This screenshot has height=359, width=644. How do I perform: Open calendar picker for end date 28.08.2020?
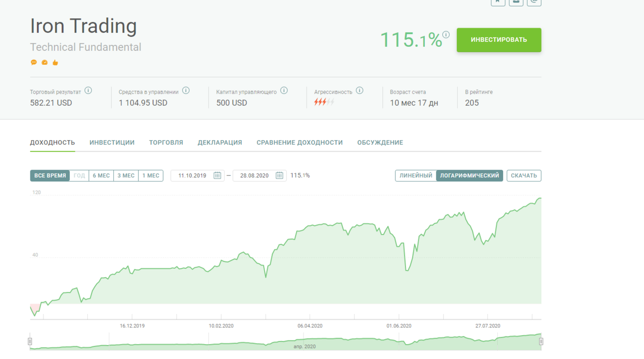pyautogui.click(x=280, y=176)
